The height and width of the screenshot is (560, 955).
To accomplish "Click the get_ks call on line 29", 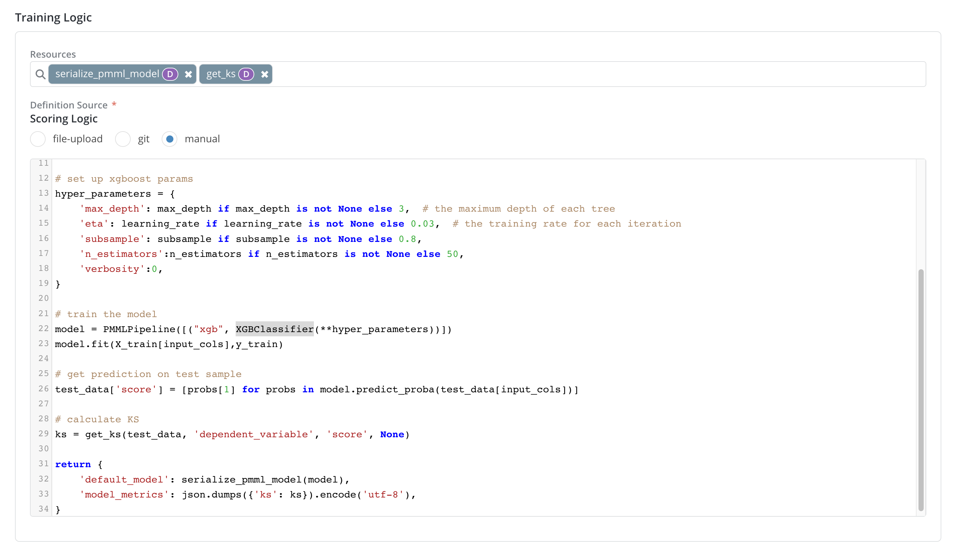I will point(102,434).
